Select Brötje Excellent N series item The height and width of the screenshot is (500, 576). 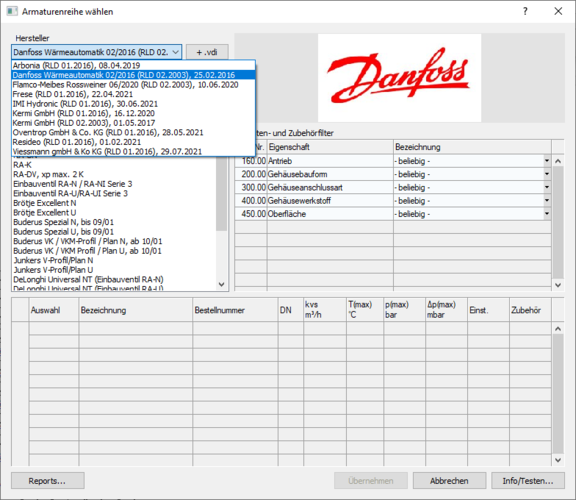pyautogui.click(x=44, y=203)
